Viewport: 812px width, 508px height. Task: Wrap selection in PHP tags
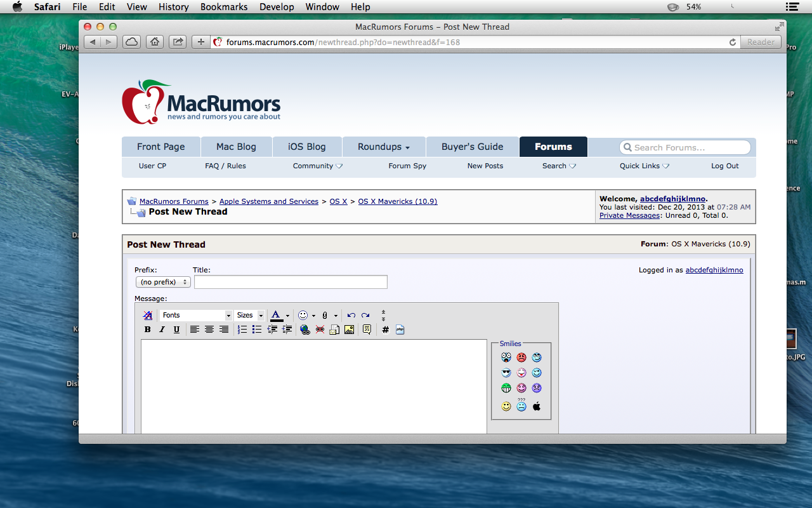[400, 330]
